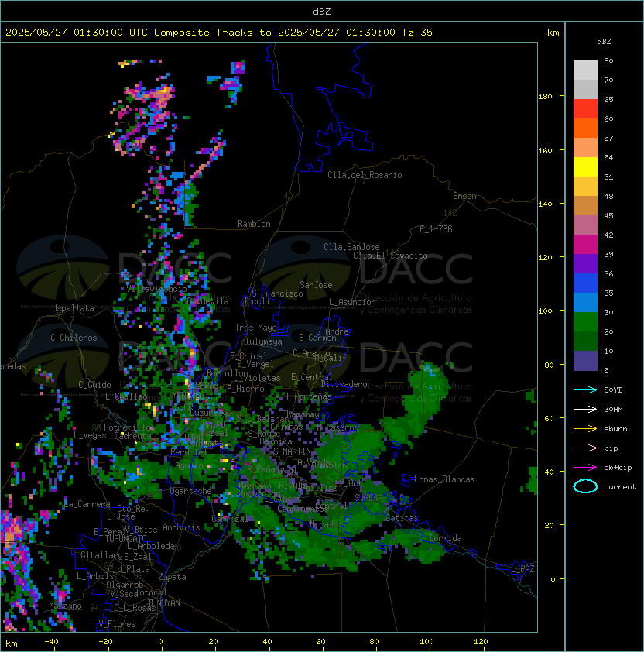
Task: Pick the slate 5–10 dBZ legend swatch
Action: pyautogui.click(x=585, y=361)
